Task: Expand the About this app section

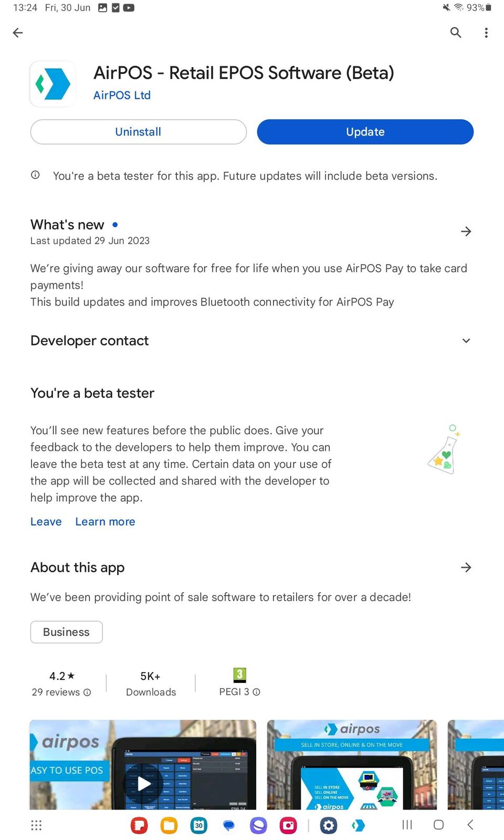Action: [466, 567]
